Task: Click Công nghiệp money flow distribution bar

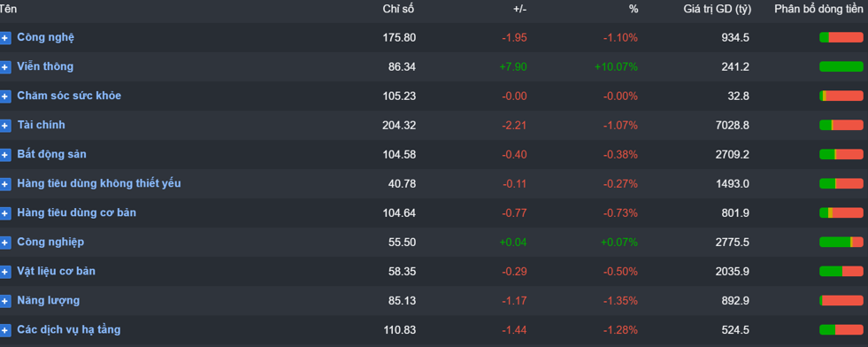Action: [x=841, y=242]
